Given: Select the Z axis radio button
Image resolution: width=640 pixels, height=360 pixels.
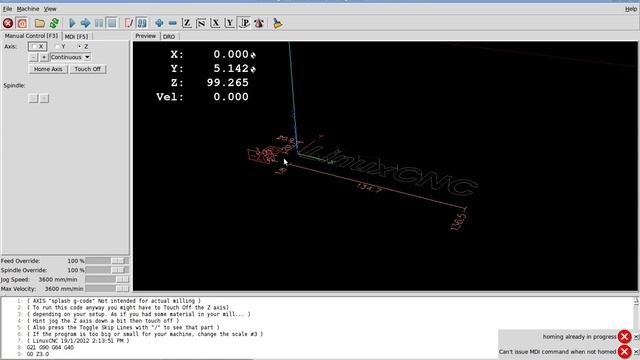Looking at the screenshot, I should point(83,47).
